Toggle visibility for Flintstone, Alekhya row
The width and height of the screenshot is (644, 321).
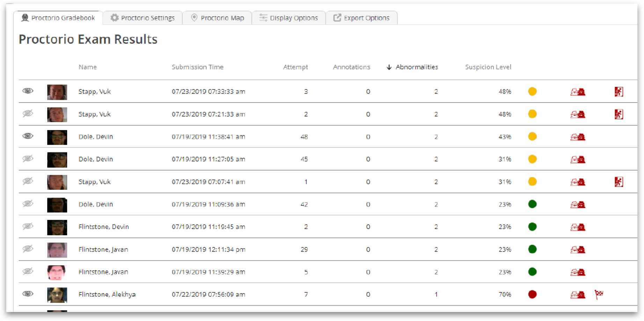click(x=28, y=293)
